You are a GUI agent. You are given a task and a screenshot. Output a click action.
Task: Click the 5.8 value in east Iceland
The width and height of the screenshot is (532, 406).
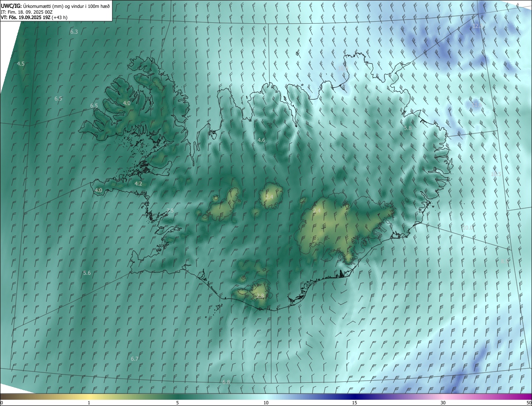click(x=408, y=128)
